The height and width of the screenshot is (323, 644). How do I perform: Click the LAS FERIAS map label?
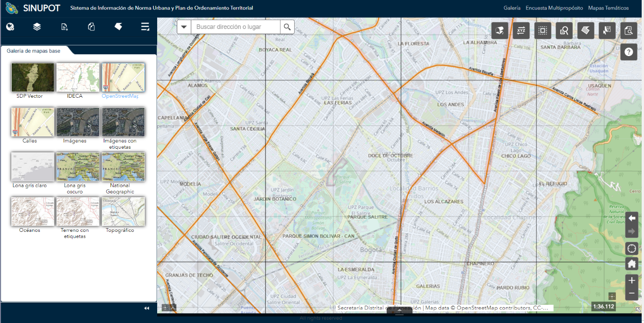pyautogui.click(x=338, y=102)
